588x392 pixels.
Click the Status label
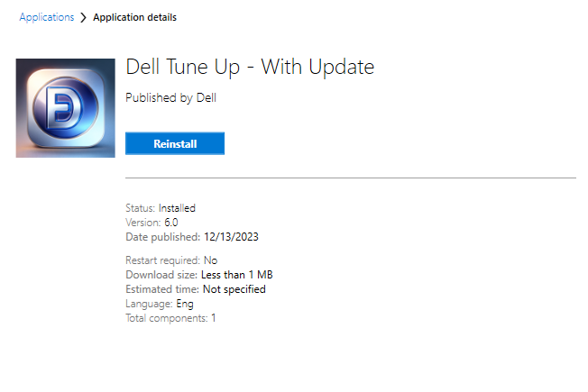pyautogui.click(x=140, y=208)
